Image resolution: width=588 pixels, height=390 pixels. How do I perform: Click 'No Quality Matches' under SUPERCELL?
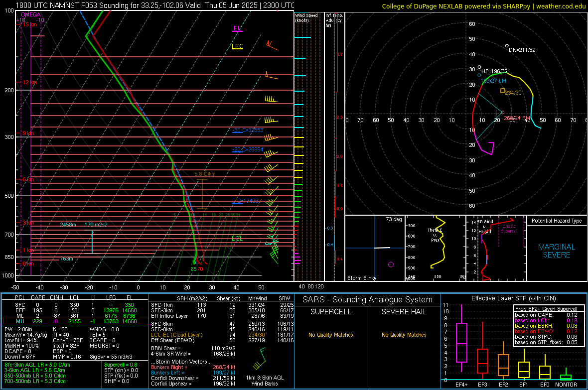(331, 335)
